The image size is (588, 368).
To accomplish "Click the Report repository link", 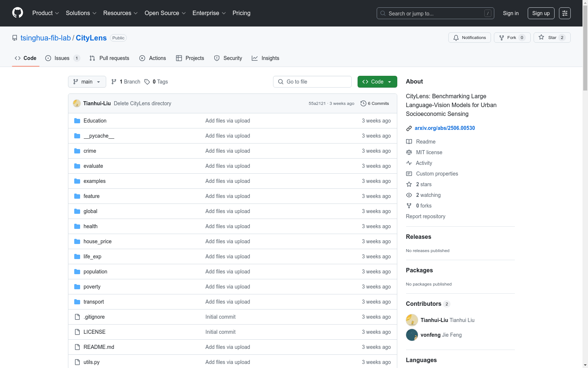I will click(x=426, y=216).
